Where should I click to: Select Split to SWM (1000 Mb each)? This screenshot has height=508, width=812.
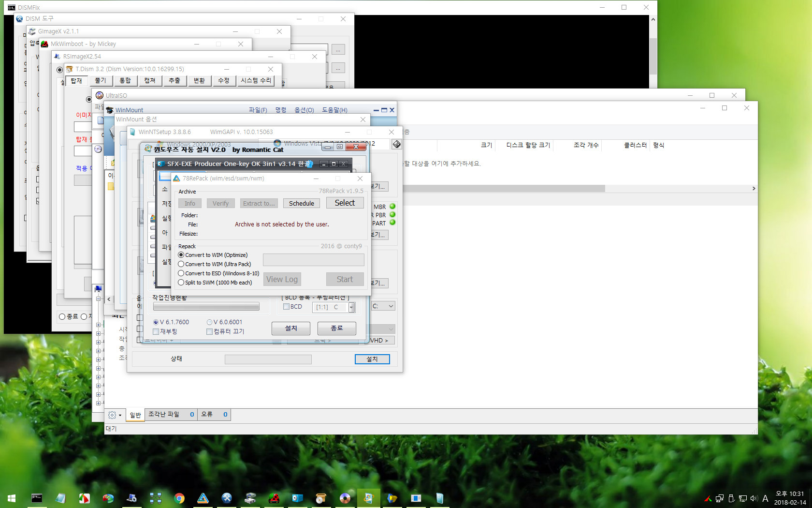click(181, 283)
